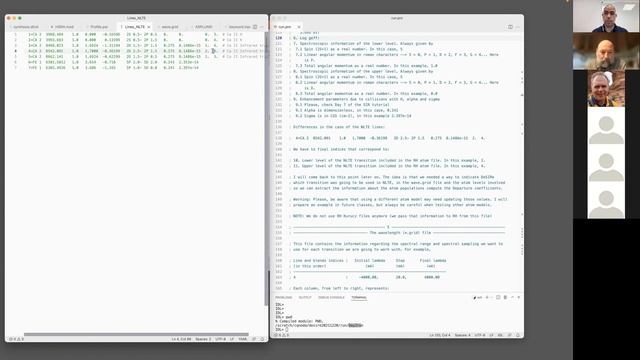Change UTF-8 encoding in right window status bar
640x360 pixels.
click(480, 335)
